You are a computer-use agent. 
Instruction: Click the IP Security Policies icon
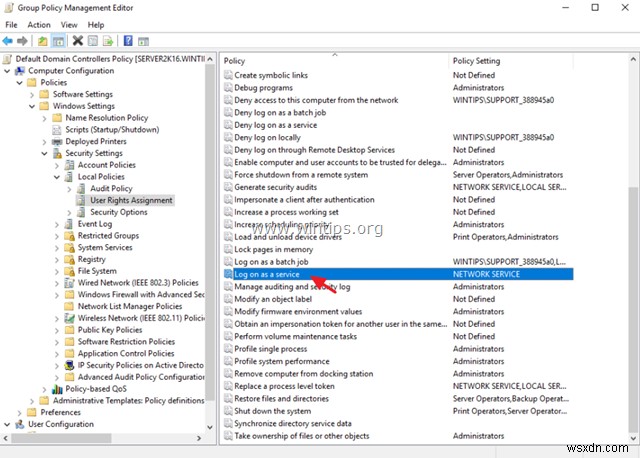pyautogui.click(x=70, y=365)
